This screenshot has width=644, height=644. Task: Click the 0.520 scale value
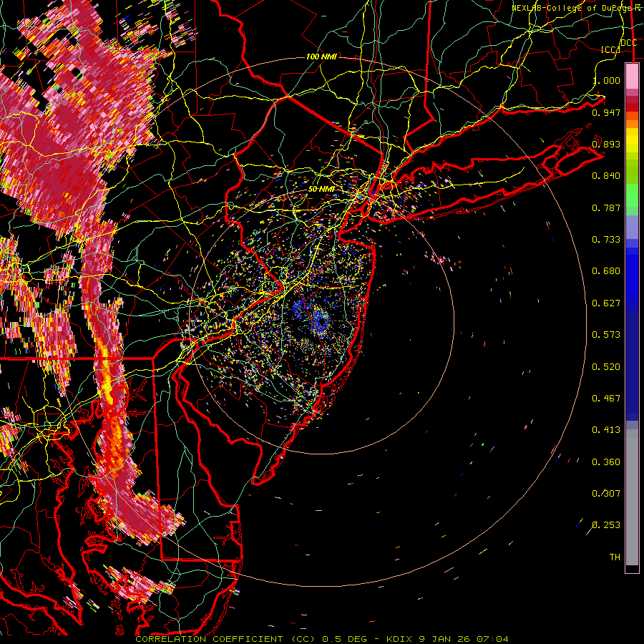click(x=606, y=367)
